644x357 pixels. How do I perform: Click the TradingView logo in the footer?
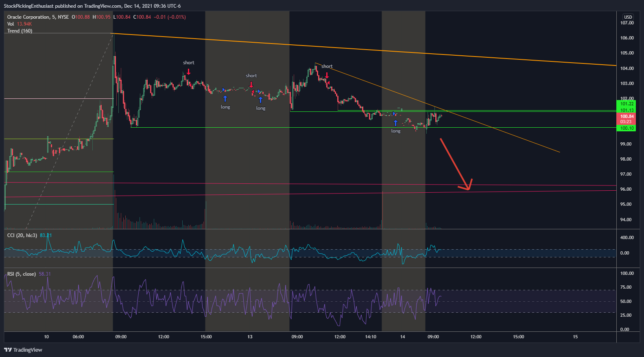pos(23,350)
